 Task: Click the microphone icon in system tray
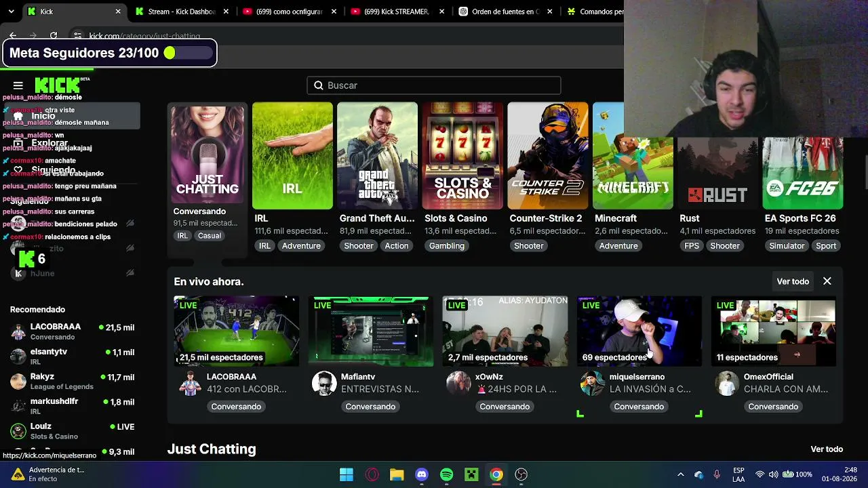click(717, 474)
